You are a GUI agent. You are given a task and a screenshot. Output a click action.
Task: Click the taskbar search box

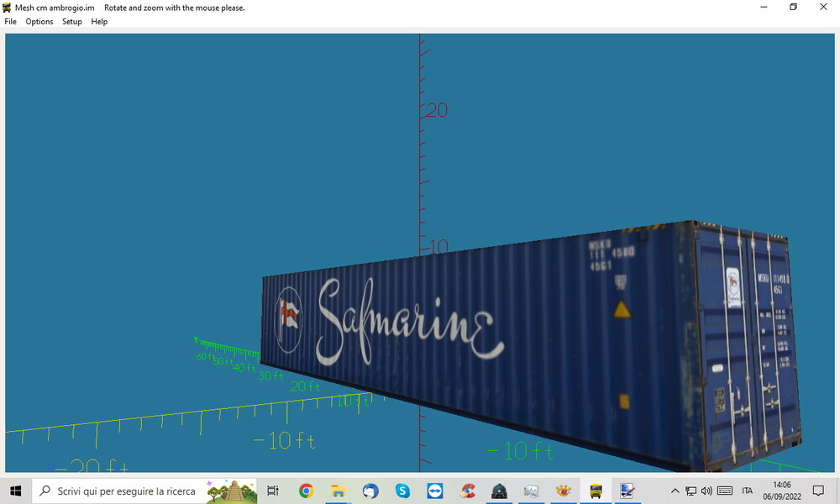[x=144, y=491]
